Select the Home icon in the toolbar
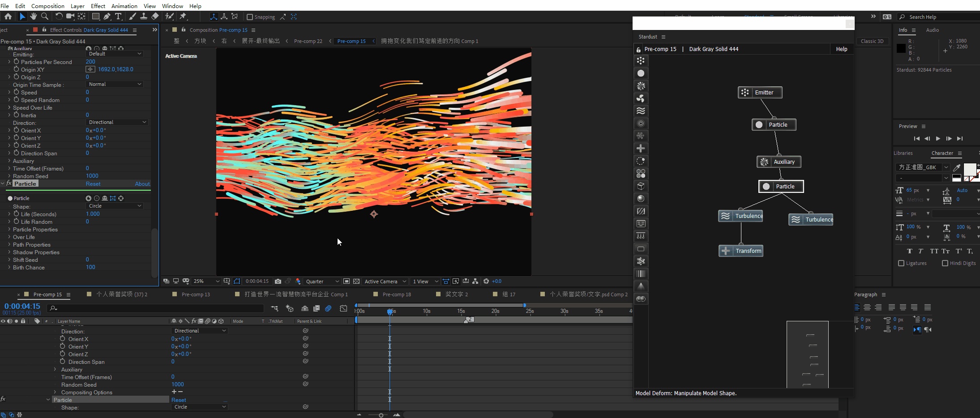The image size is (980, 418). (x=8, y=17)
